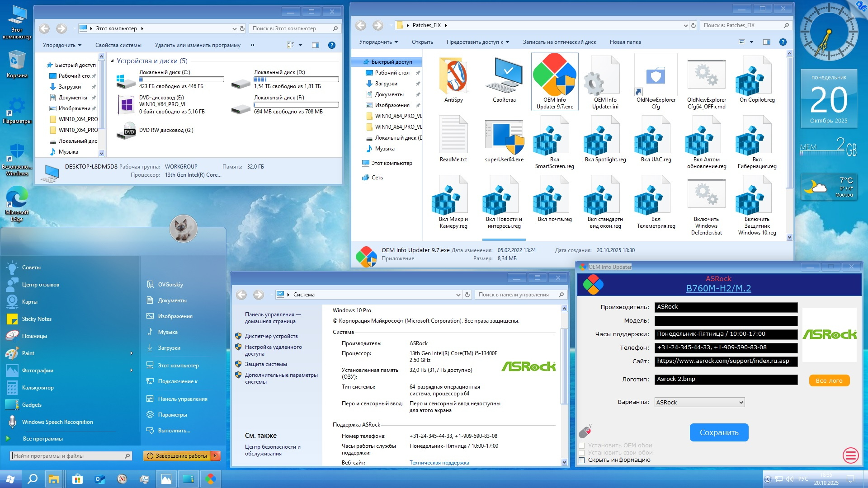The width and height of the screenshot is (868, 488).
Task: Open Панель управления from Start menu
Action: (182, 399)
